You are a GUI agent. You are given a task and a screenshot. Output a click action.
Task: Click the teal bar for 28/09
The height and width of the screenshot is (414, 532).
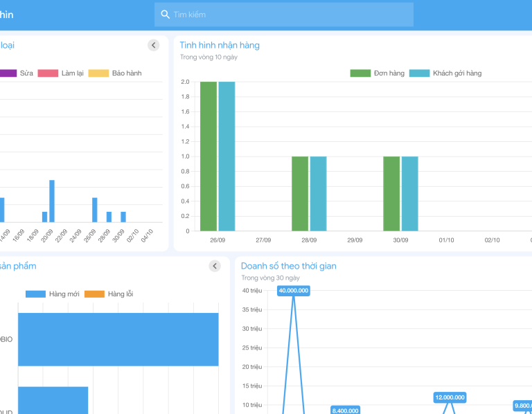click(x=318, y=193)
